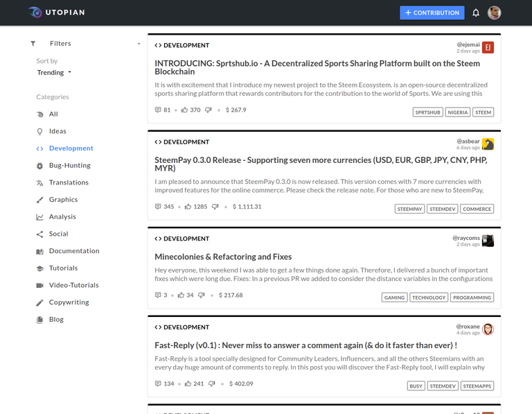Open Minecolonies & Refactoring and Fixes post
532x414 pixels.
pyautogui.click(x=223, y=257)
